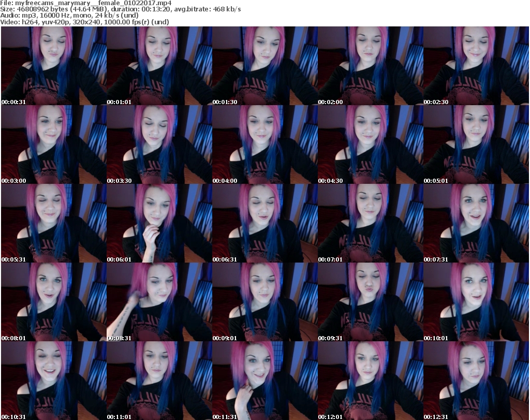Choose the frame marked 00:09:01
530x420 pixels.
(265, 302)
